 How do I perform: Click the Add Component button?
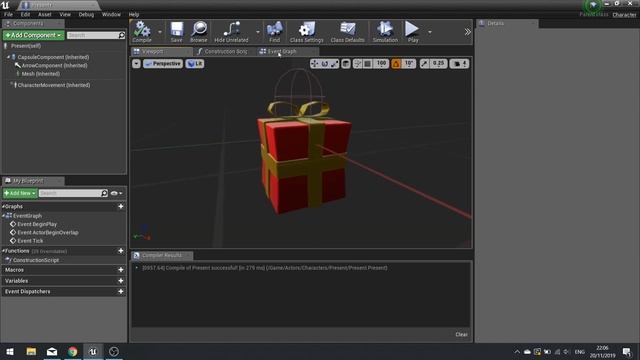point(33,36)
